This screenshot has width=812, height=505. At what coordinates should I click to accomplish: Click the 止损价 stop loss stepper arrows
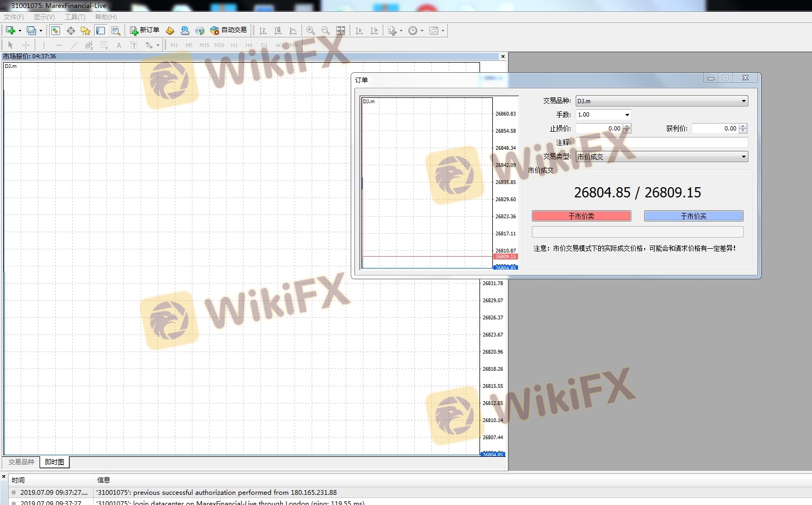click(627, 128)
